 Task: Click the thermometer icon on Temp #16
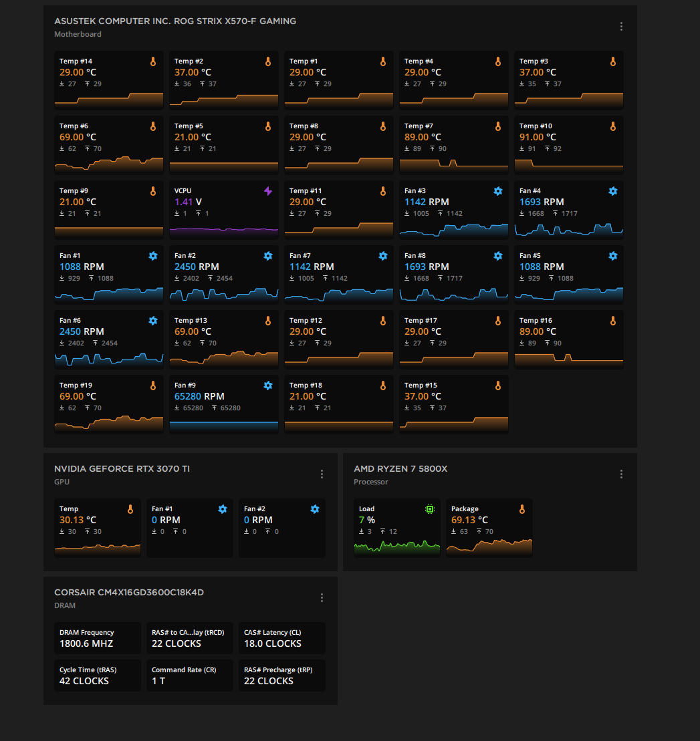pyautogui.click(x=612, y=321)
